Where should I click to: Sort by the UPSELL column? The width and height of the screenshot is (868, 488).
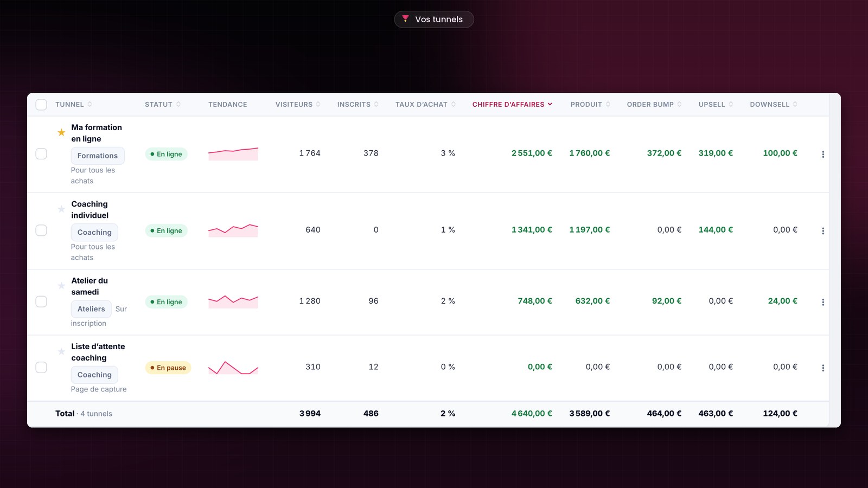click(716, 105)
